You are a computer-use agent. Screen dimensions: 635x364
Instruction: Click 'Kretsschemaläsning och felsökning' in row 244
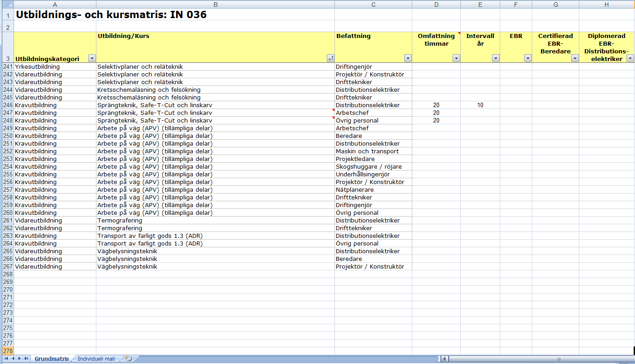tap(215, 90)
